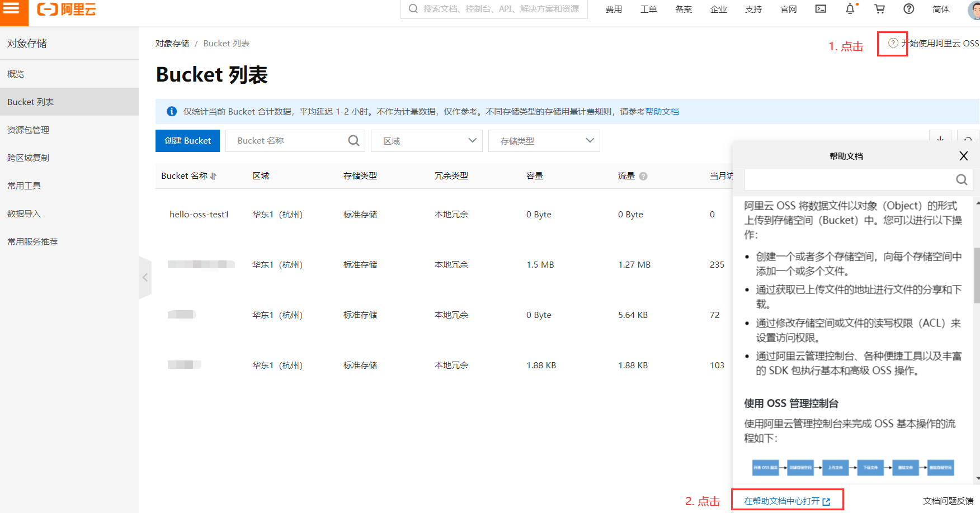Click the 帮助文档 link in the banner

(x=662, y=111)
